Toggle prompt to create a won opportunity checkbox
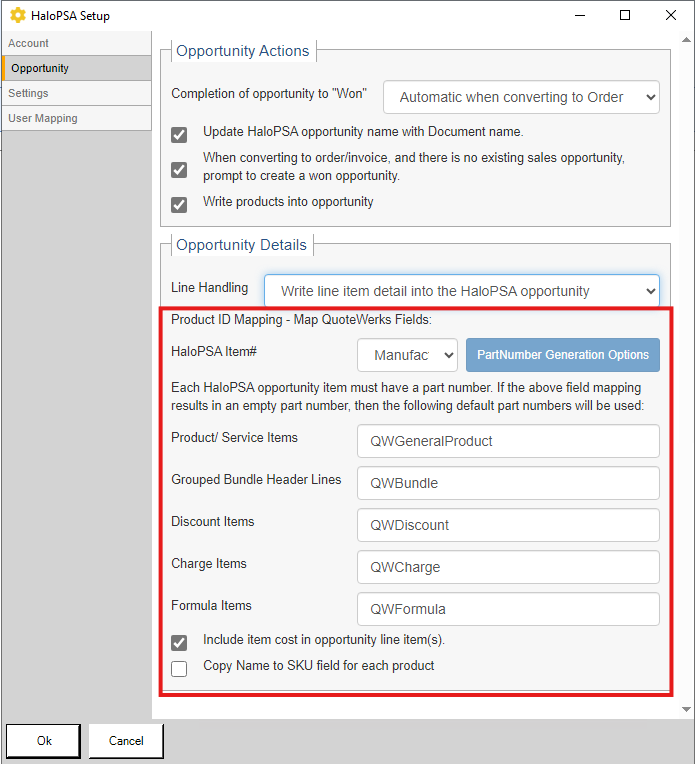Screen dimensions: 695x764 [179, 170]
